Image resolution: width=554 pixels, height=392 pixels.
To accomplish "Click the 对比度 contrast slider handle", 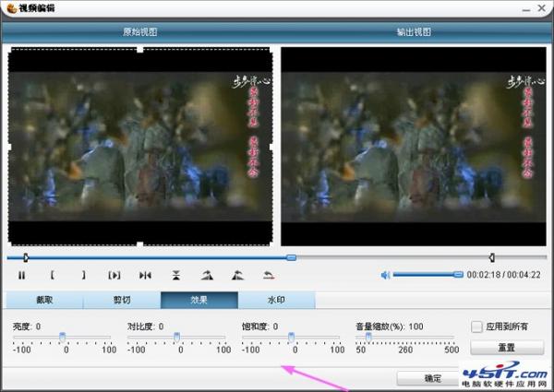I will (176, 337).
